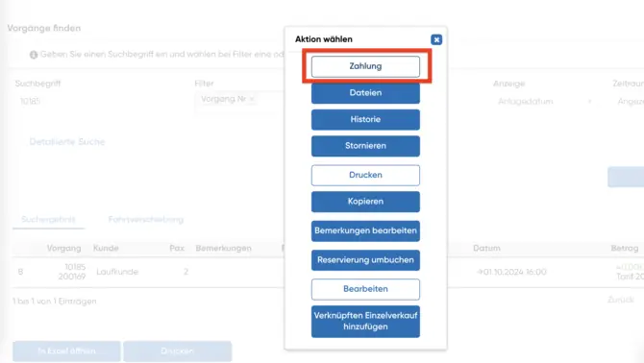Add Verknüpften Einzelverkauf hinzufügen
Screen dimensions: 644x363
365,321
